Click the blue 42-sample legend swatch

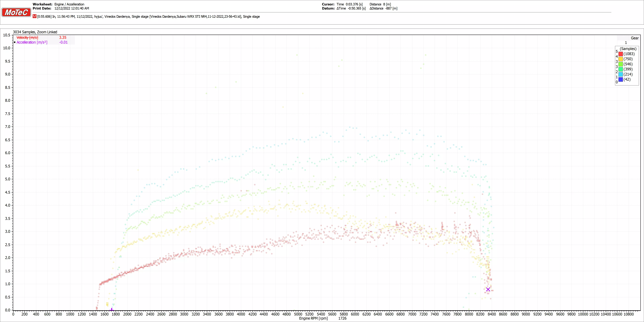[x=621, y=80]
